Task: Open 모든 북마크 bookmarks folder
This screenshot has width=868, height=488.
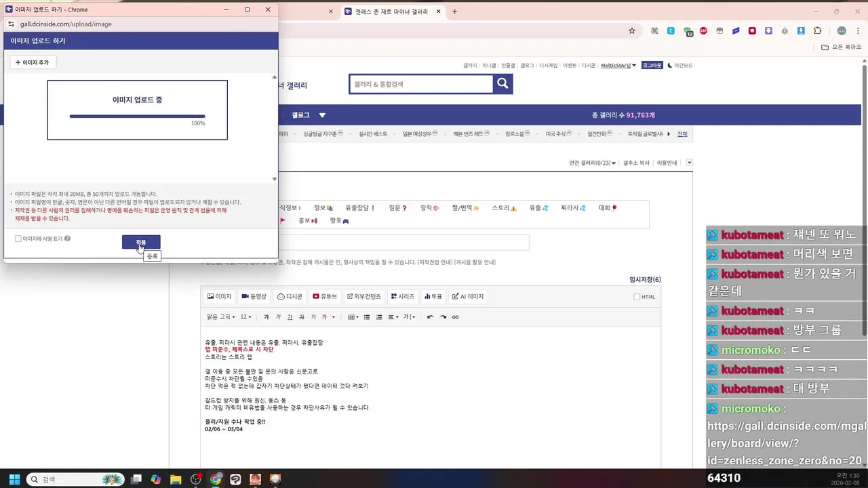Action: coord(841,47)
